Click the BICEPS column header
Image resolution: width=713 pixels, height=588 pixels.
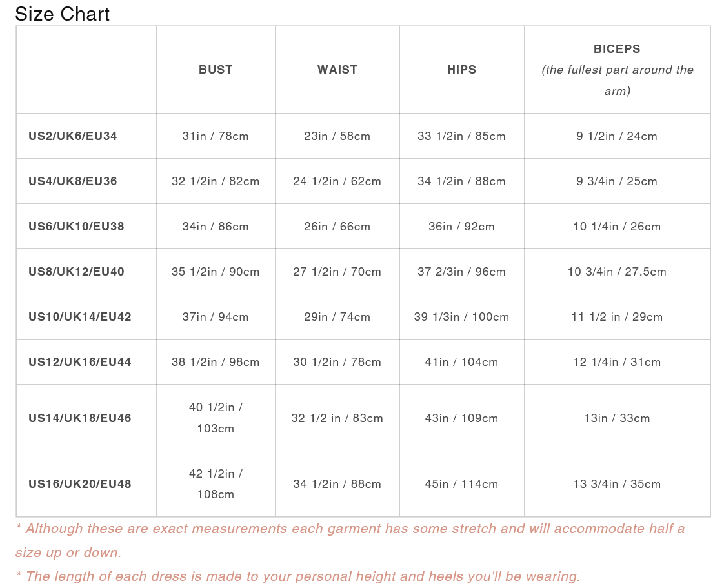[617, 49]
